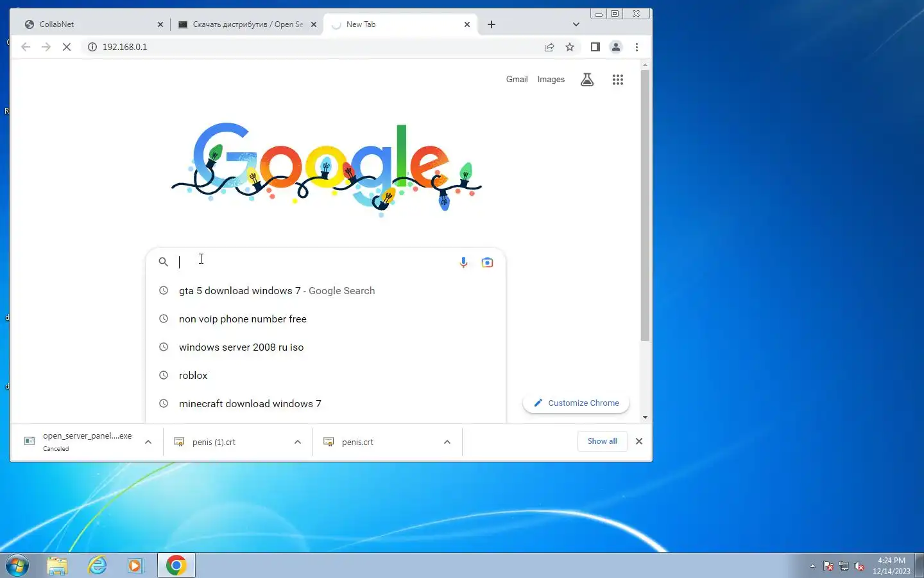924x578 pixels.
Task: Open the Chrome three-dot menu
Action: click(637, 47)
